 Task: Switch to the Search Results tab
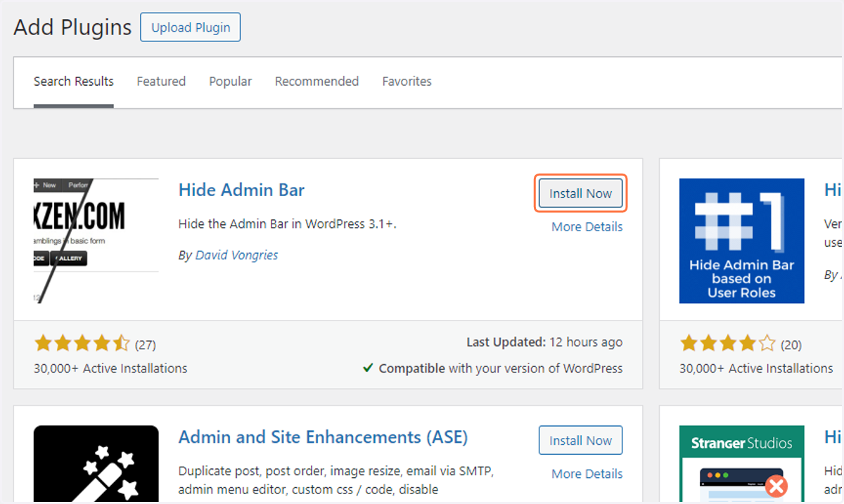[74, 82]
